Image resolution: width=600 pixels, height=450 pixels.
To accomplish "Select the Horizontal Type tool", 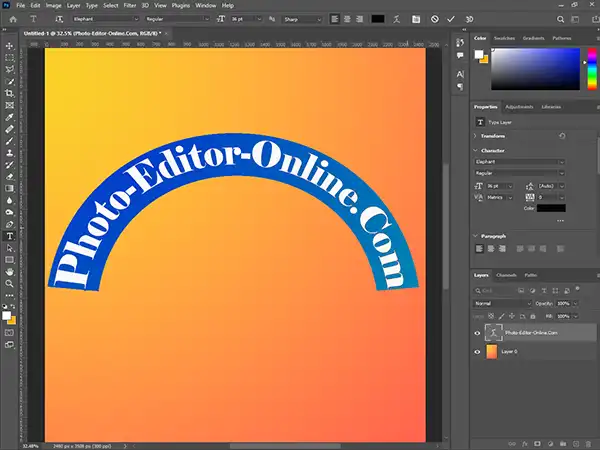I will 10,236.
